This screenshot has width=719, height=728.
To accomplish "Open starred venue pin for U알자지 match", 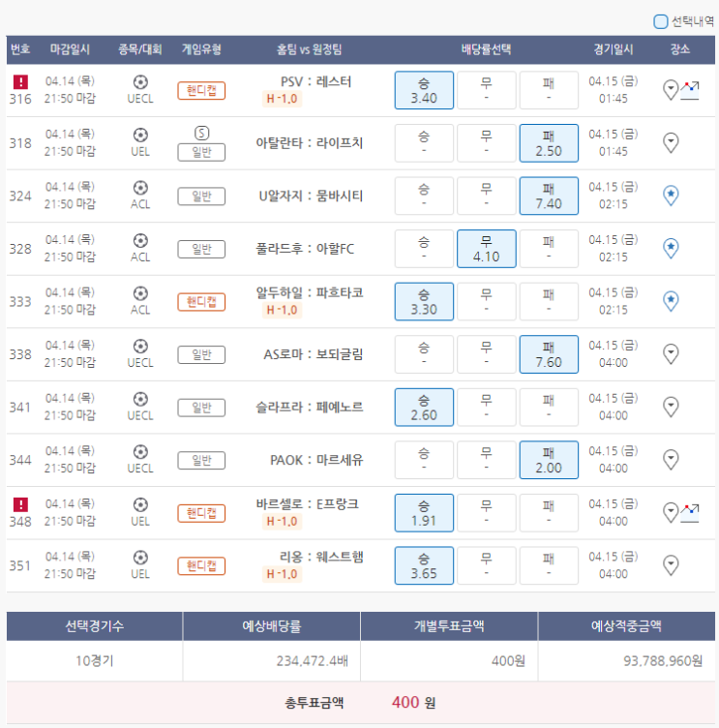I will click(x=671, y=196).
